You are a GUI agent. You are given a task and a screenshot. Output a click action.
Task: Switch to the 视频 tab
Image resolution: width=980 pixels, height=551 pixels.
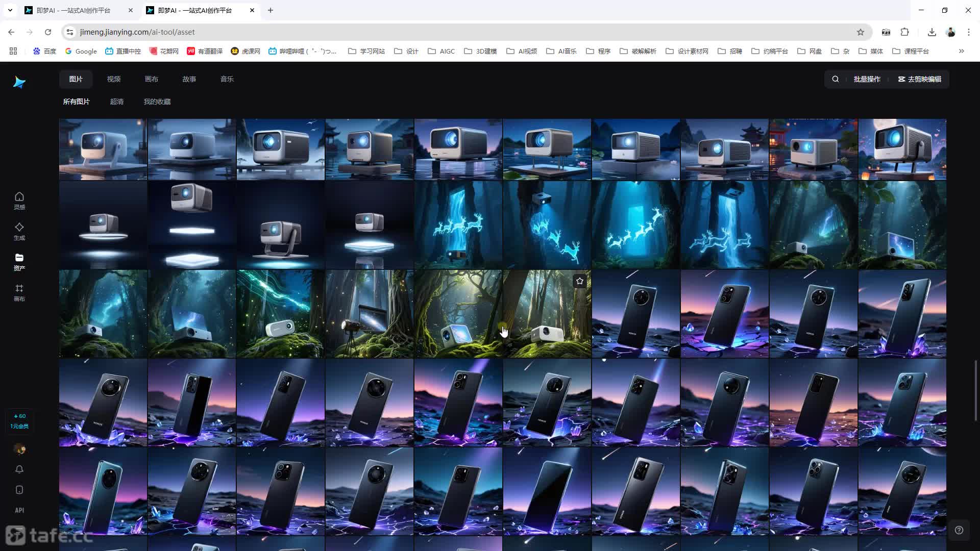pyautogui.click(x=114, y=79)
